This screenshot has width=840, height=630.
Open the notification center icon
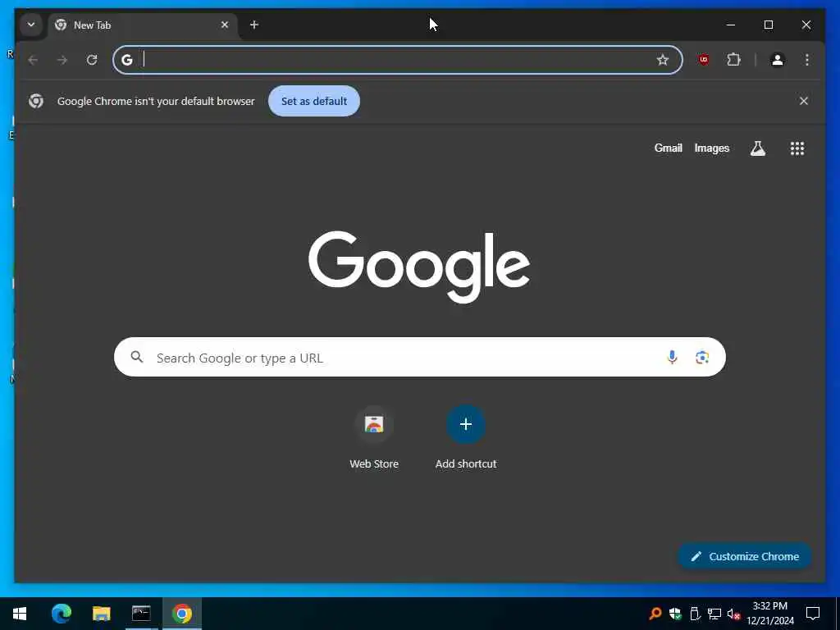[x=813, y=614]
